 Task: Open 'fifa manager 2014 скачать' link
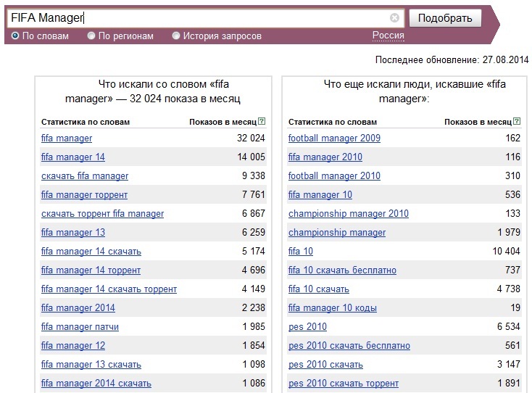coord(96,383)
